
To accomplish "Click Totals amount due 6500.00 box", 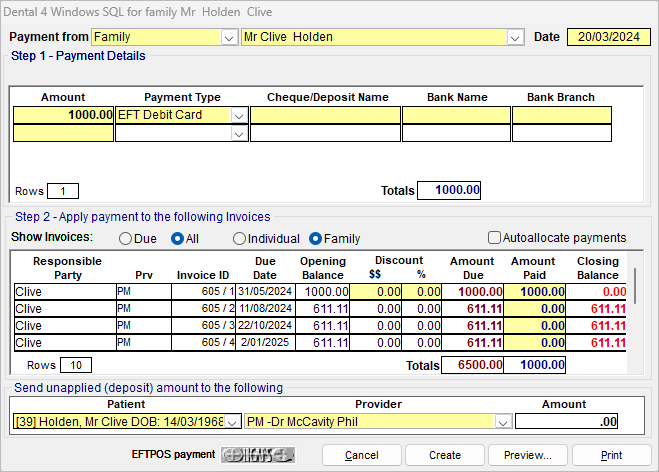I will 472,365.
